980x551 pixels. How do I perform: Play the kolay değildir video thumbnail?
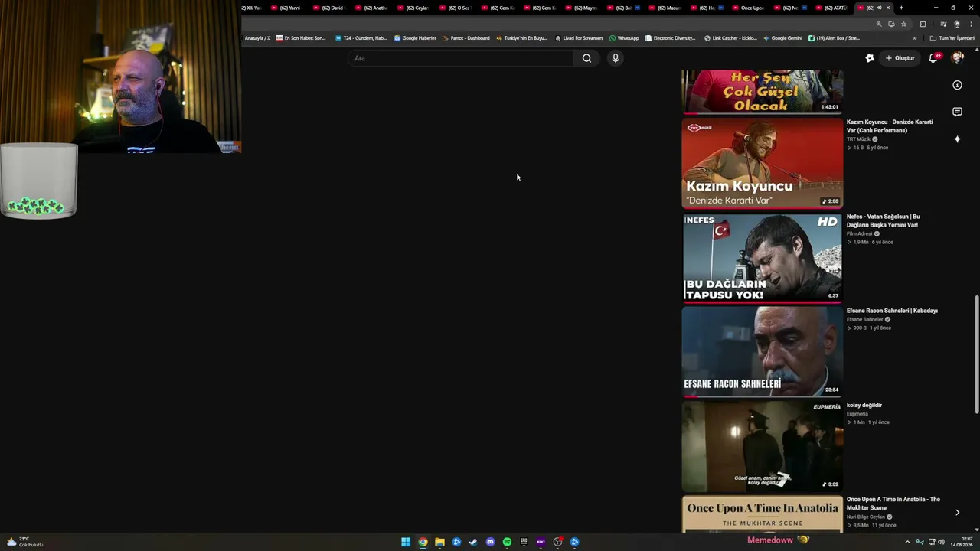tap(763, 446)
